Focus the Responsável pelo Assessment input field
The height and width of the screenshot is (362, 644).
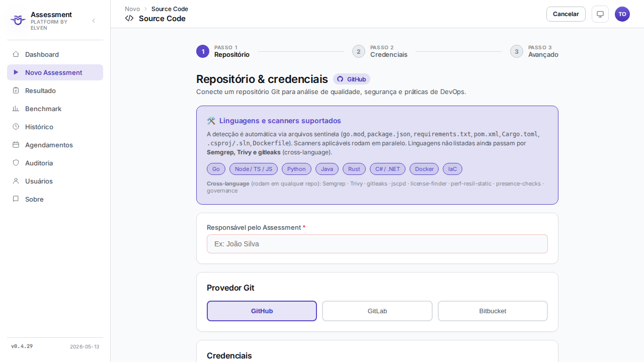point(377,244)
